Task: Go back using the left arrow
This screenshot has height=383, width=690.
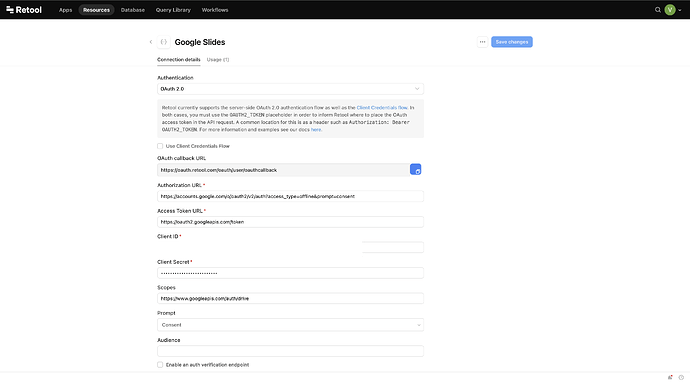Action: (x=151, y=42)
